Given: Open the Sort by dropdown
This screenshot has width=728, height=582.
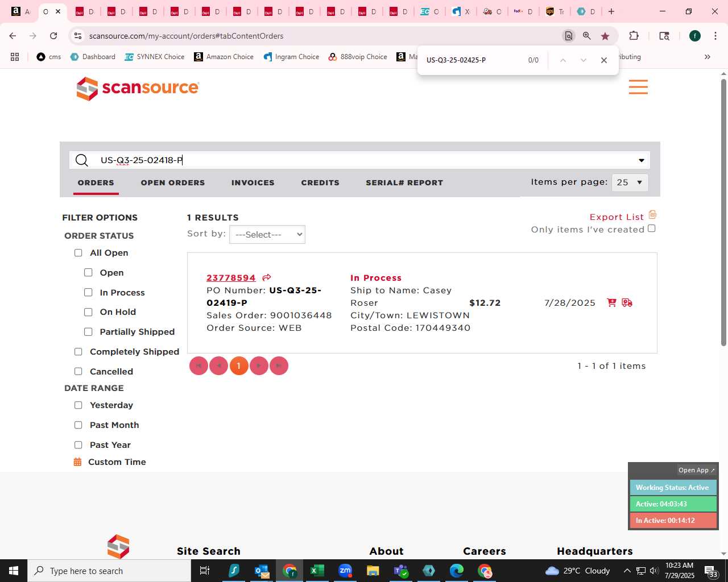Looking at the screenshot, I should point(267,235).
